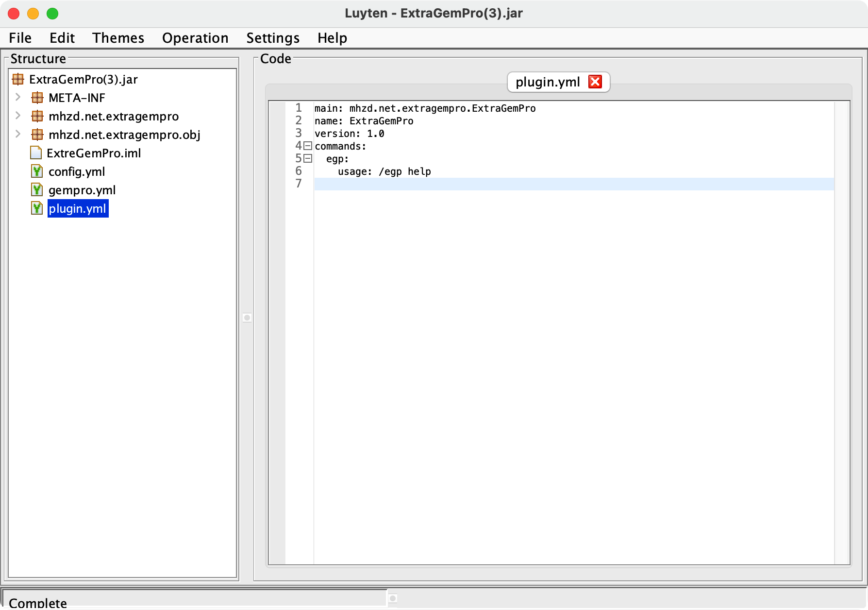The width and height of the screenshot is (868, 610).
Task: Click the 'main: mhzd.net.extragempro.ExtraGemPro' code line
Action: 425,108
